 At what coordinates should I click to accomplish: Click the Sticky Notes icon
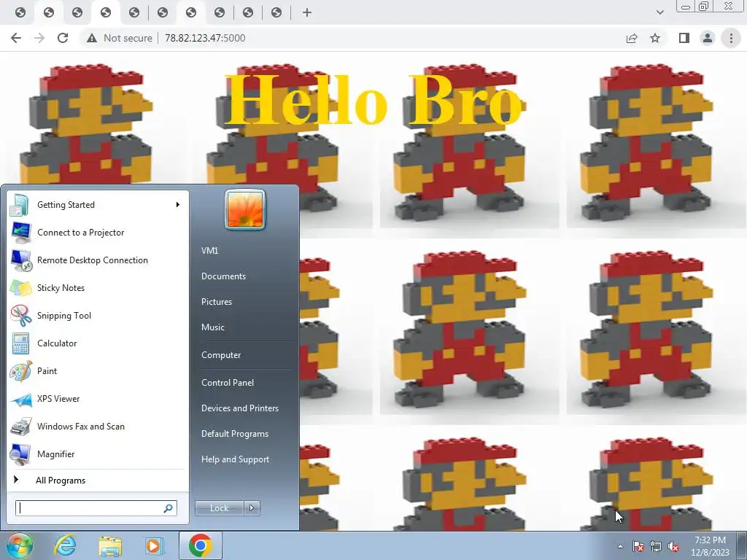point(20,287)
